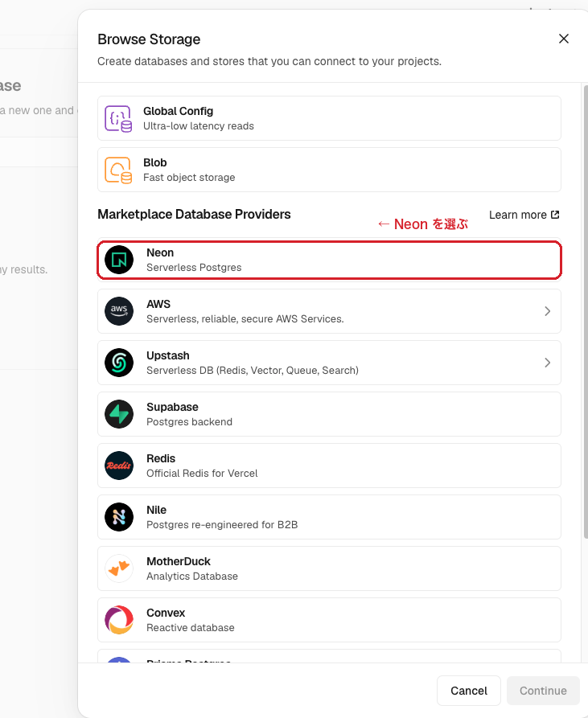Click the Upstash logo icon
Viewport: 588px width, 718px height.
pos(119,363)
